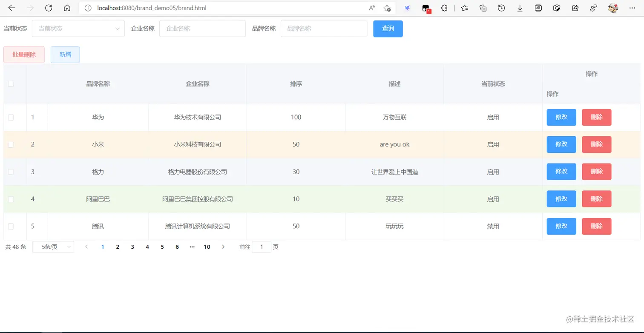
Task: Click 修改 for the 格力 row
Action: coord(561,172)
